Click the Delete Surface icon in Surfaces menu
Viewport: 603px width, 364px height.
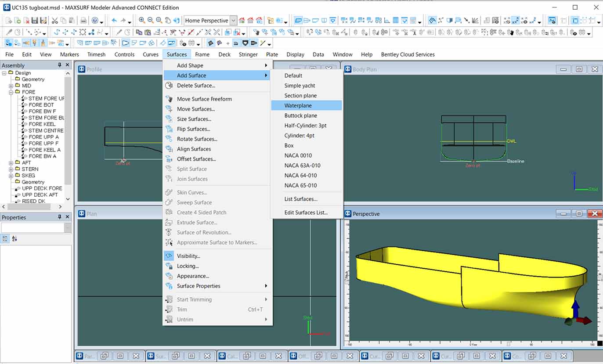pyautogui.click(x=169, y=85)
